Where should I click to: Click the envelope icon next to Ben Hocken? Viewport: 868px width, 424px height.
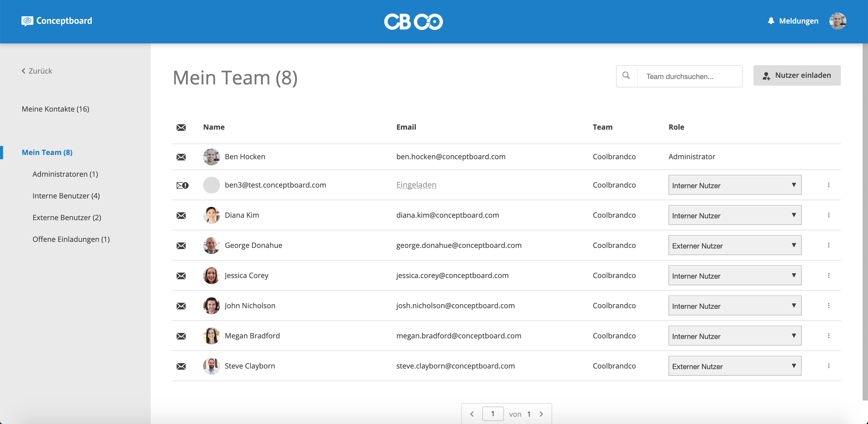[181, 157]
